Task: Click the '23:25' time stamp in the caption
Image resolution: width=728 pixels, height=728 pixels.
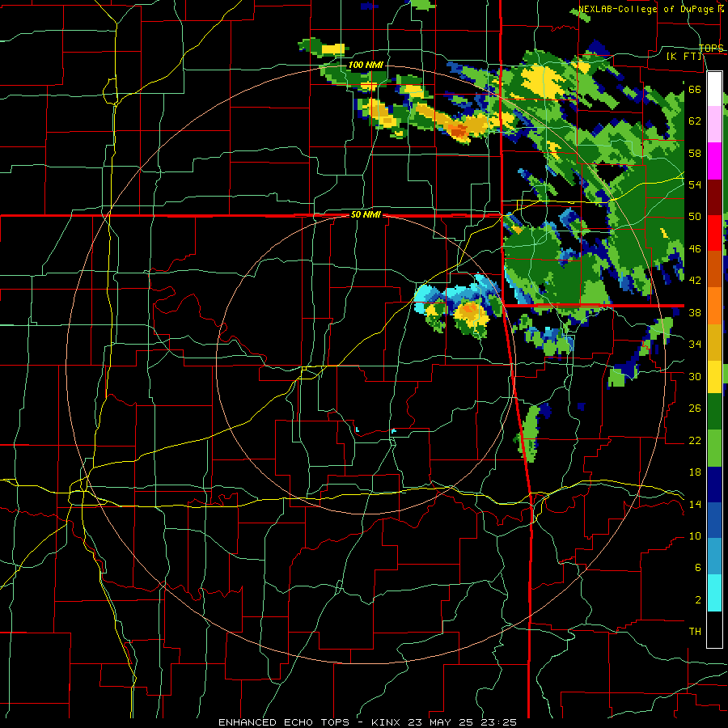Action: pos(500,722)
